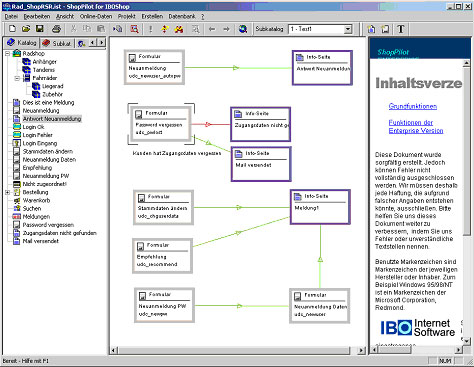
Task: Open Funktionen der Enterprise Version link
Action: click(416, 127)
